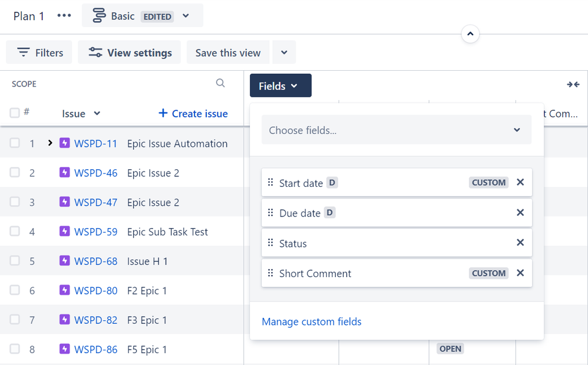Open the Plan 1 more options menu
588x365 pixels.
(64, 16)
